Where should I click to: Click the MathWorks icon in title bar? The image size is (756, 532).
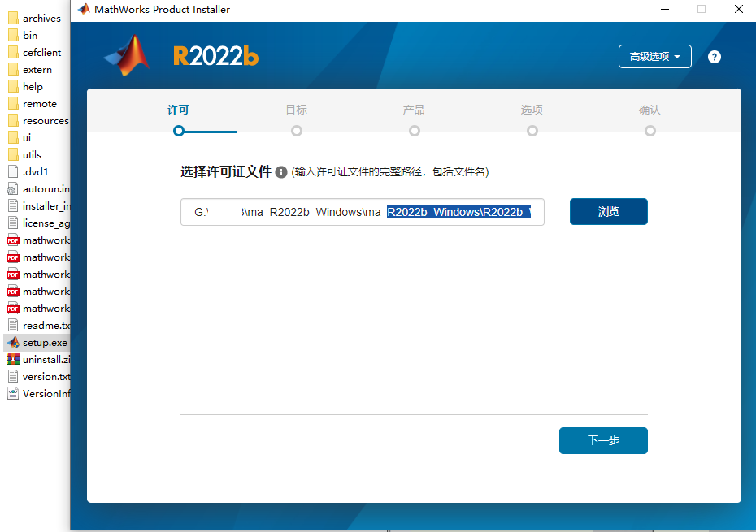(84, 9)
